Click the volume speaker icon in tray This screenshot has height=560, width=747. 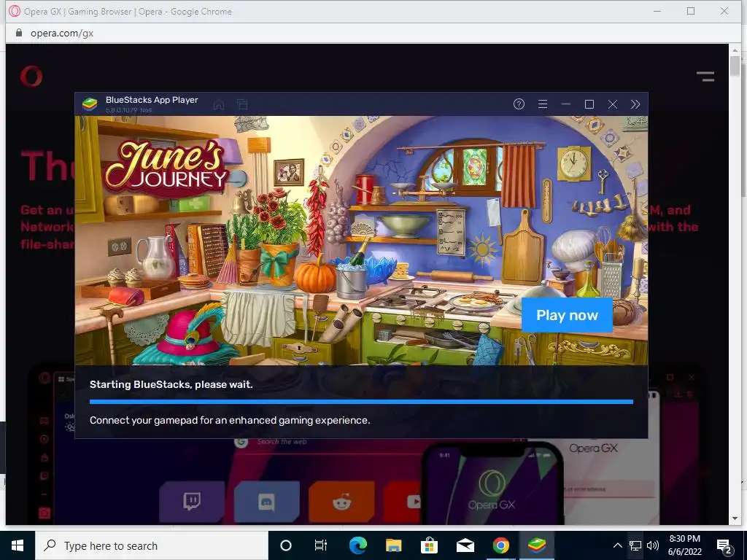653,545
